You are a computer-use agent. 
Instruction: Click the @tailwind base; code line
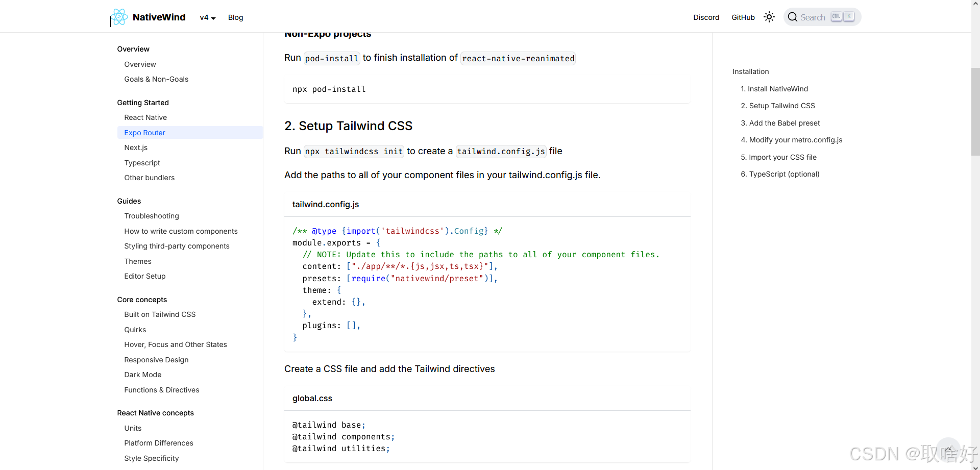pos(329,425)
